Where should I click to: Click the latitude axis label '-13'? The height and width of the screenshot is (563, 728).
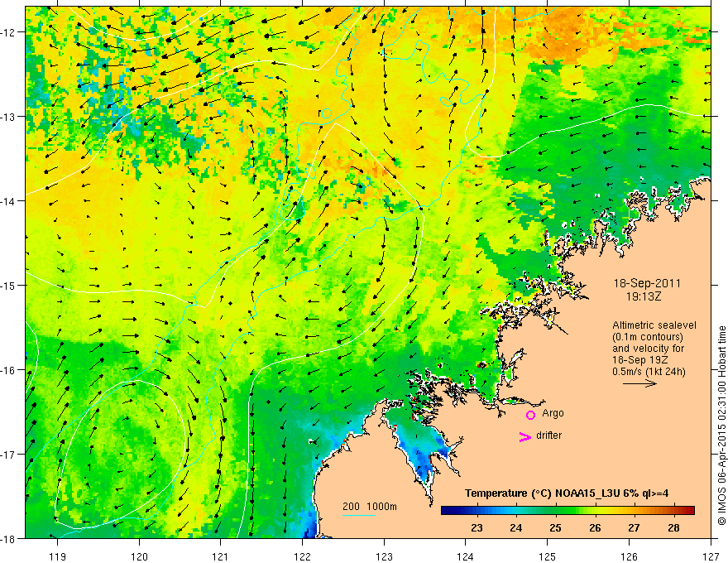point(8,117)
